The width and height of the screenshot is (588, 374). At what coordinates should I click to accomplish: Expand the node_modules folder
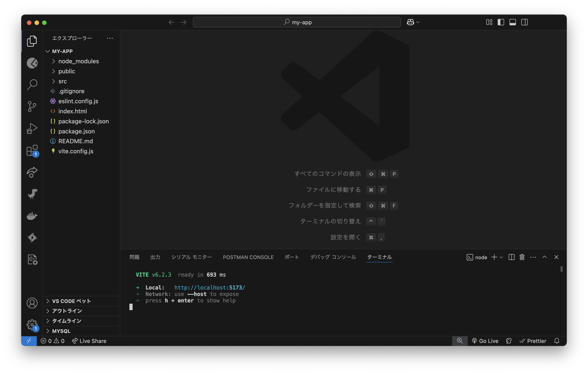78,61
